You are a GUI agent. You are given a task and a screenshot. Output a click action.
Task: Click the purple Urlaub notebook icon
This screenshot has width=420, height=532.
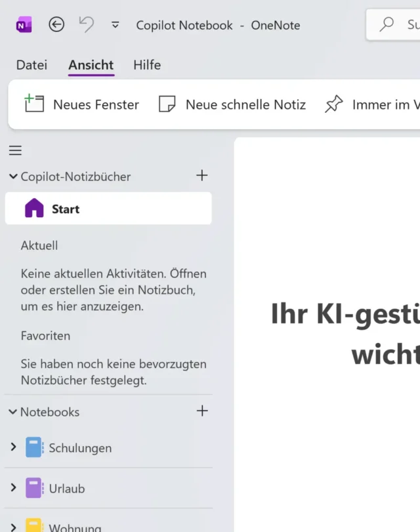35,488
